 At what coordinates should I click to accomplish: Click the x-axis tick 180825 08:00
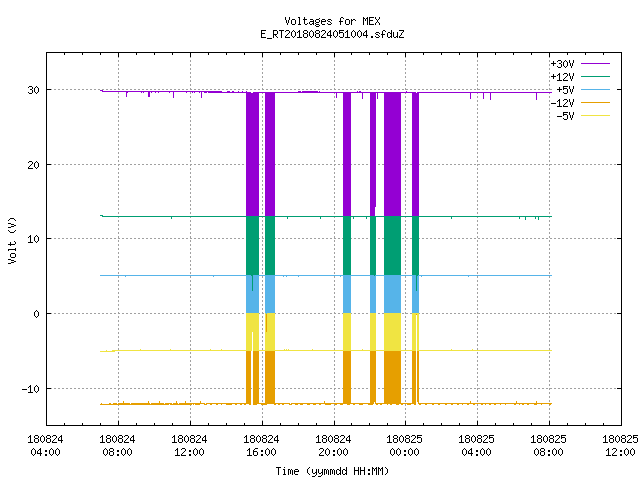tap(548, 446)
